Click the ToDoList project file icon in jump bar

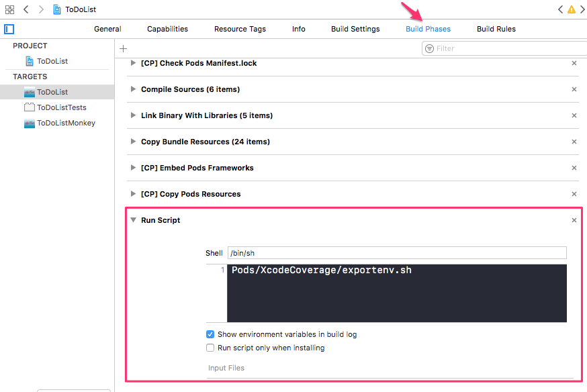[x=57, y=9]
